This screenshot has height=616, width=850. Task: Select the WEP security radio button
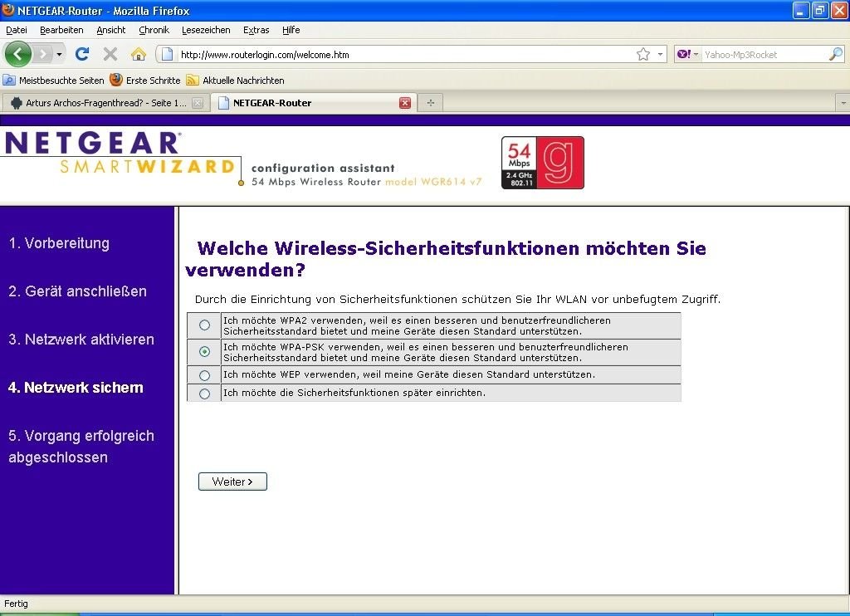[204, 375]
